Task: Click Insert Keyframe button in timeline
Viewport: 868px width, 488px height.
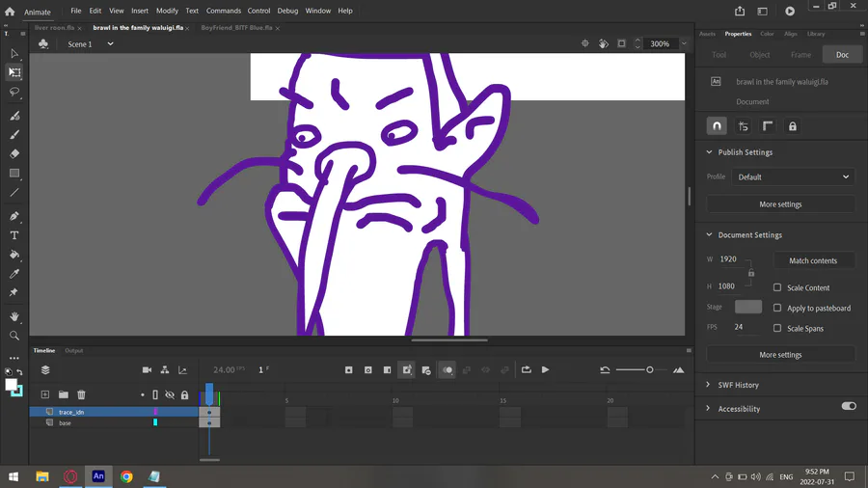Action: 349,369
